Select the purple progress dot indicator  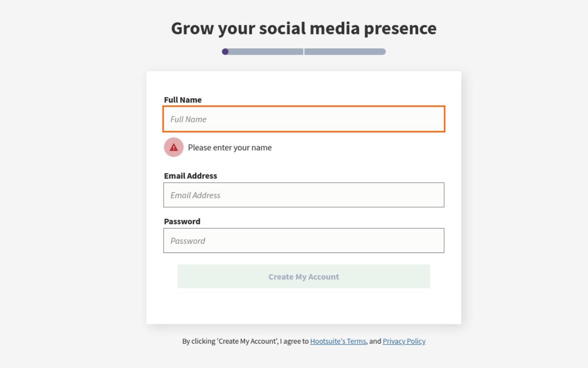tap(225, 52)
